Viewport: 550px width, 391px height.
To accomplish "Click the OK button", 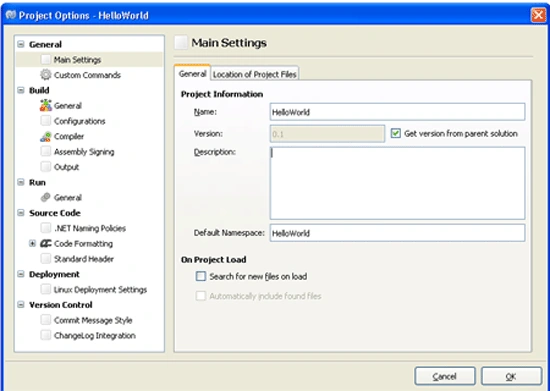I will [x=511, y=376].
